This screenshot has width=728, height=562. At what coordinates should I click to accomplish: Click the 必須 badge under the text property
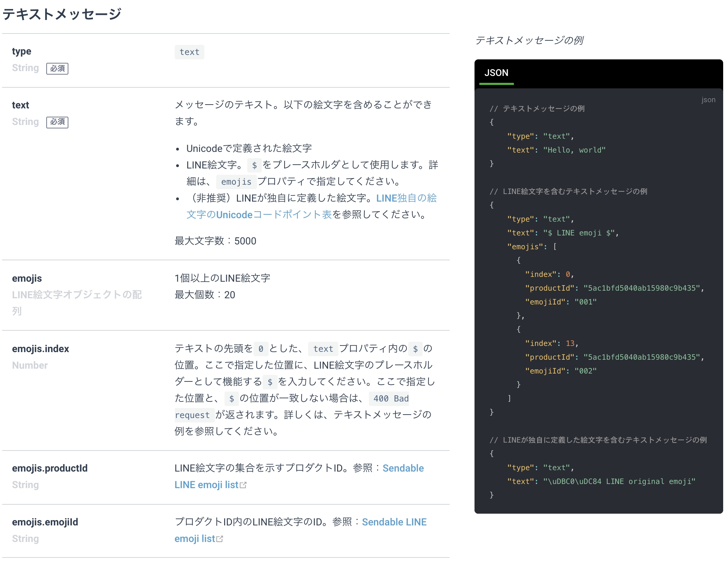(57, 122)
